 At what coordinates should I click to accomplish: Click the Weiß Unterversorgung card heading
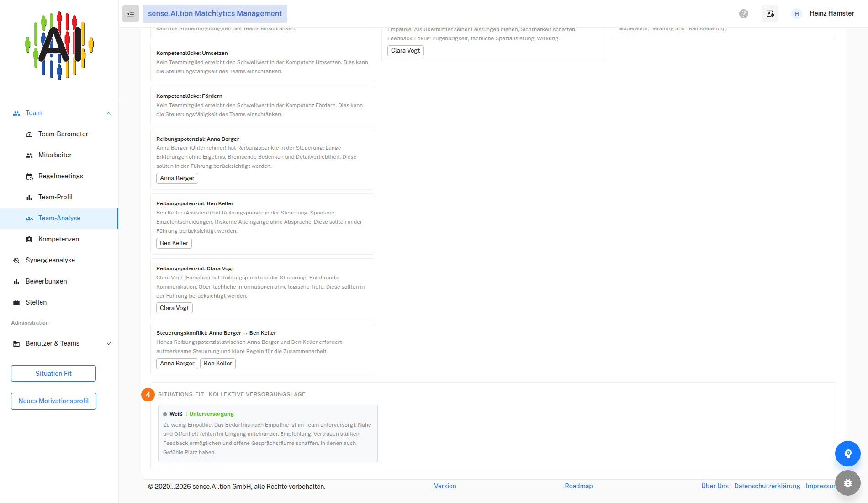(x=198, y=414)
